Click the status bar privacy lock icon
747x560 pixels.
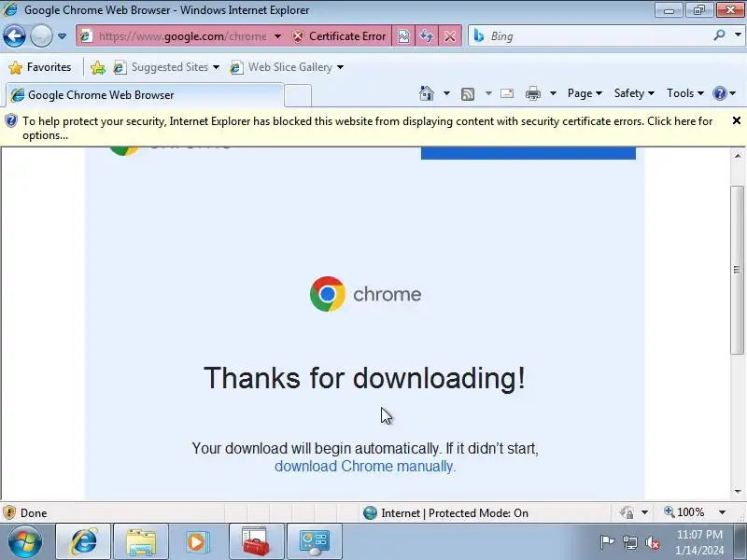pyautogui.click(x=627, y=512)
